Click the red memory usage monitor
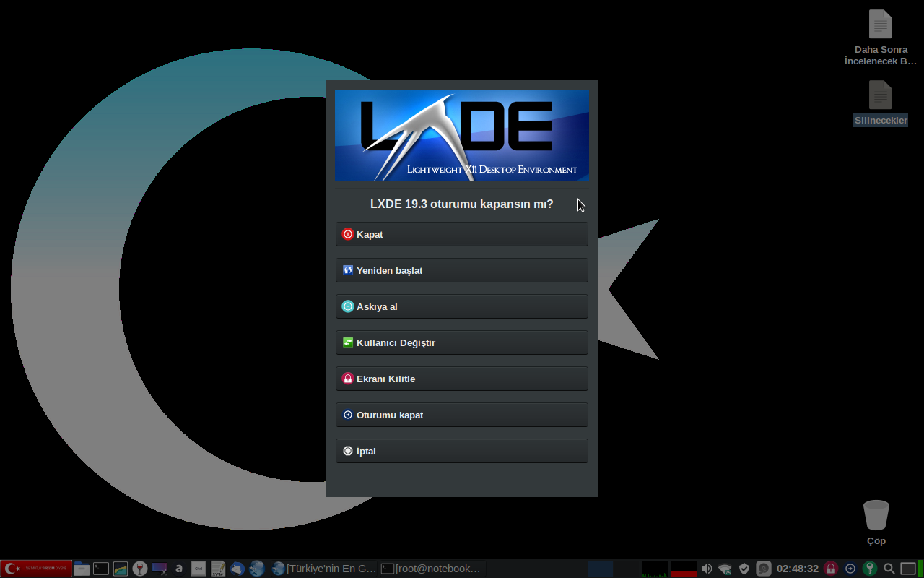 [x=684, y=569]
